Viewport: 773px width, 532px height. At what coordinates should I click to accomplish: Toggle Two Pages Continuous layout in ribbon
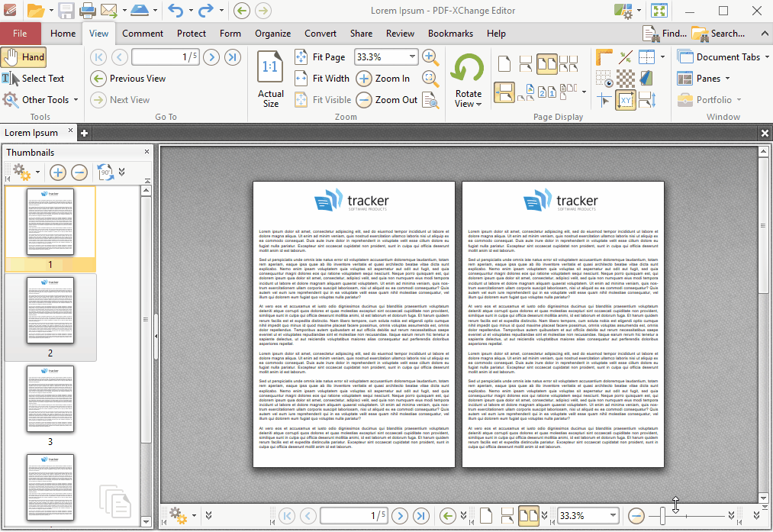coord(568,63)
